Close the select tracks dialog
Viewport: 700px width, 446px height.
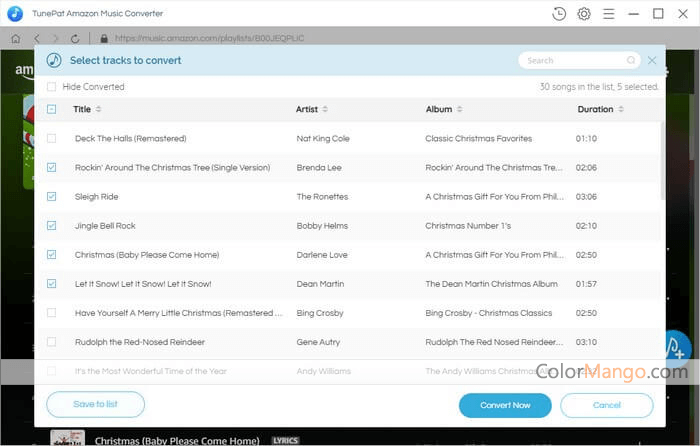652,60
